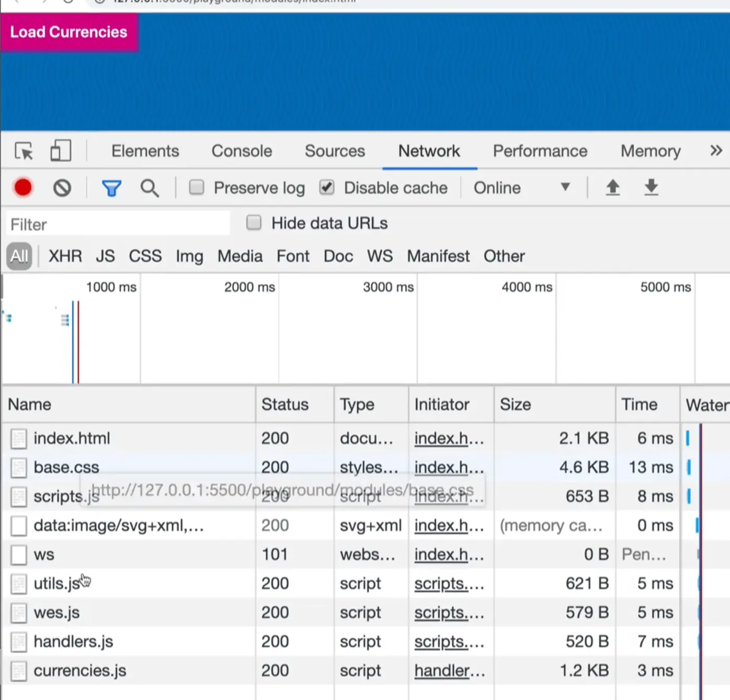Select the inspect element cursor tool
Screen dimensions: 730x700
click(23, 151)
